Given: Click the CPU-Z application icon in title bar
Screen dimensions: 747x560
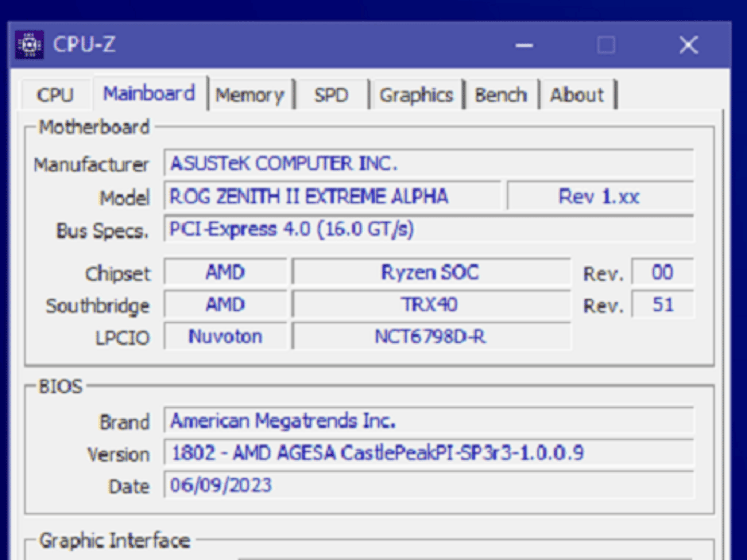Looking at the screenshot, I should (29, 44).
